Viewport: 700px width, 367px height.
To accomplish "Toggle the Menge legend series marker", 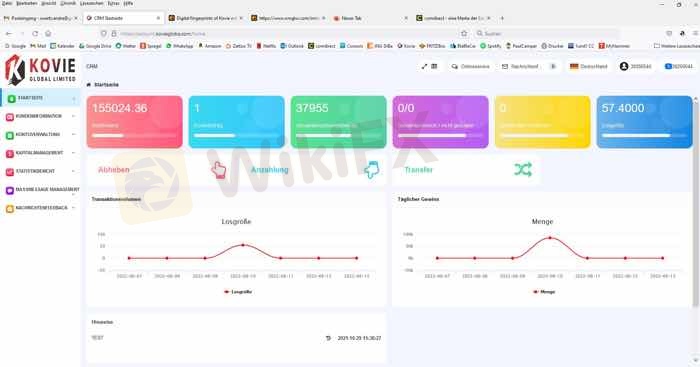I will pyautogui.click(x=535, y=292).
